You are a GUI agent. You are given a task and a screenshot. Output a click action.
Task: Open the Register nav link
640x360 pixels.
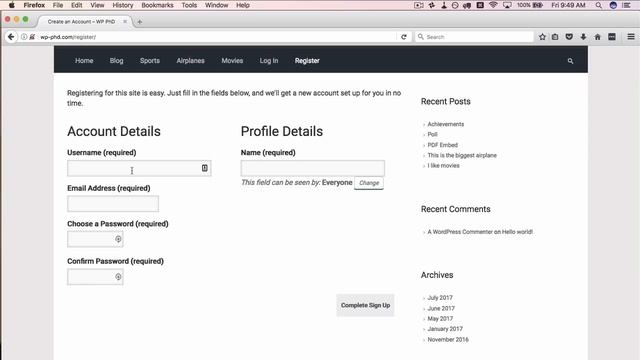point(307,60)
